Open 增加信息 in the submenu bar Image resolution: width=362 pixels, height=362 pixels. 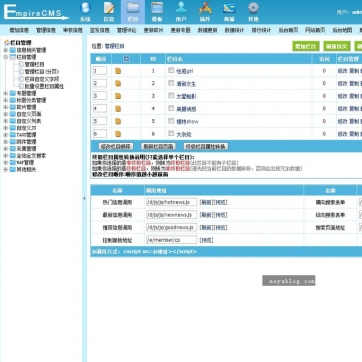(19, 30)
